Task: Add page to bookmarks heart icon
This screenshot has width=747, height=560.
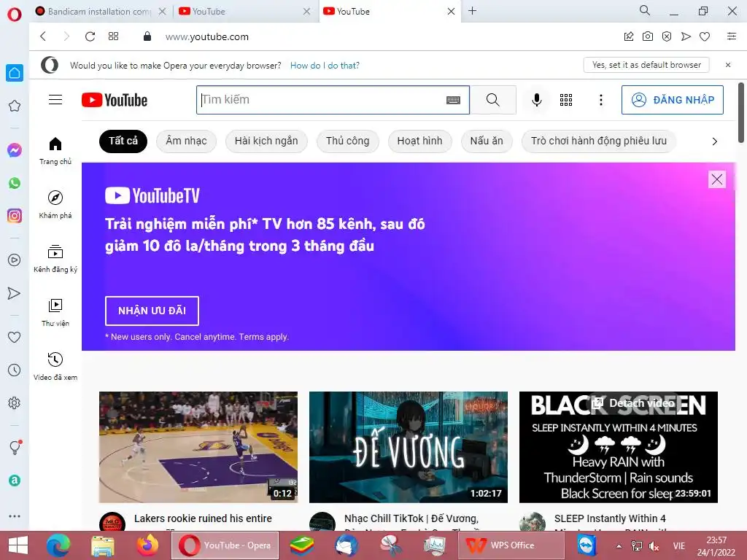Action: pyautogui.click(x=705, y=36)
